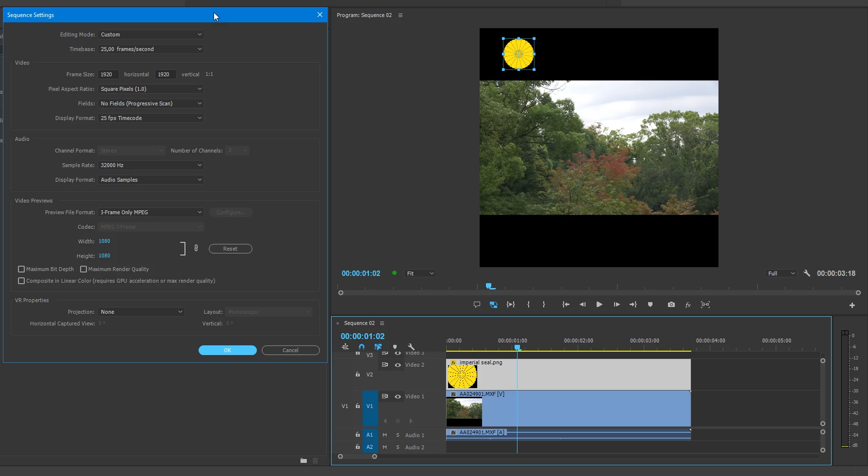Image resolution: width=868 pixels, height=476 pixels.
Task: Step back one frame
Action: (x=583, y=305)
